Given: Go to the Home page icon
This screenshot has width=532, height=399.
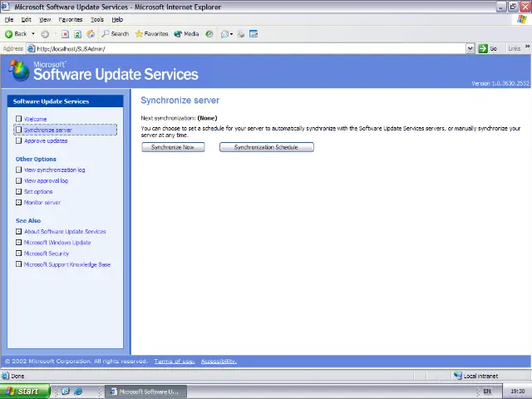Looking at the screenshot, I should (91, 34).
